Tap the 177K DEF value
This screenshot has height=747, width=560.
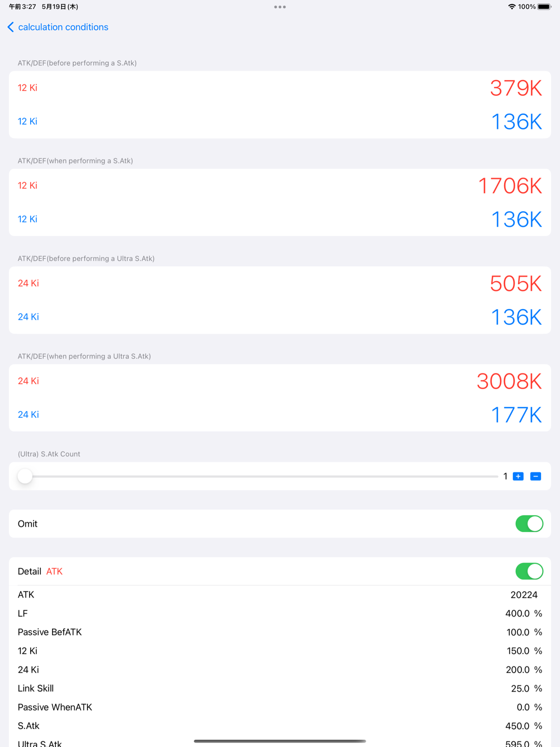[x=516, y=415]
